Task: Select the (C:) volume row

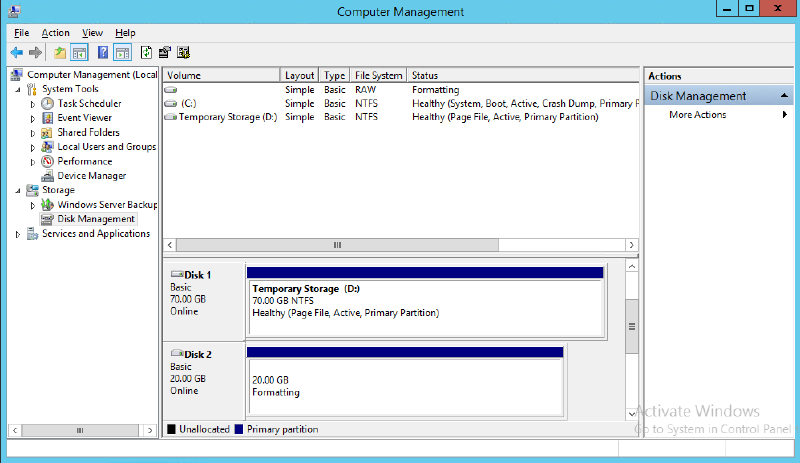Action: click(401, 104)
